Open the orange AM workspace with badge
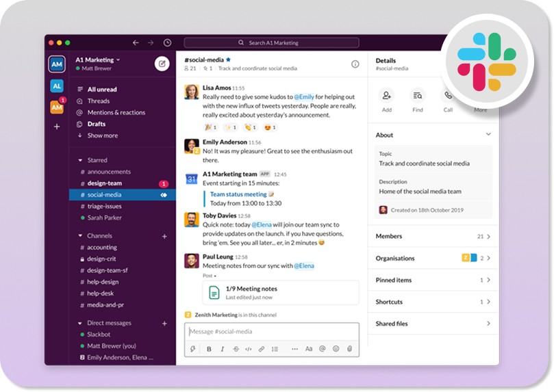 pos(57,107)
